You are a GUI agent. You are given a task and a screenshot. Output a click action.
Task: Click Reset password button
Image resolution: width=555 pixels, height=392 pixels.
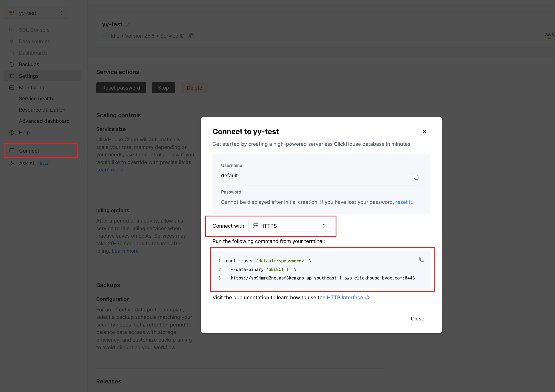click(121, 88)
